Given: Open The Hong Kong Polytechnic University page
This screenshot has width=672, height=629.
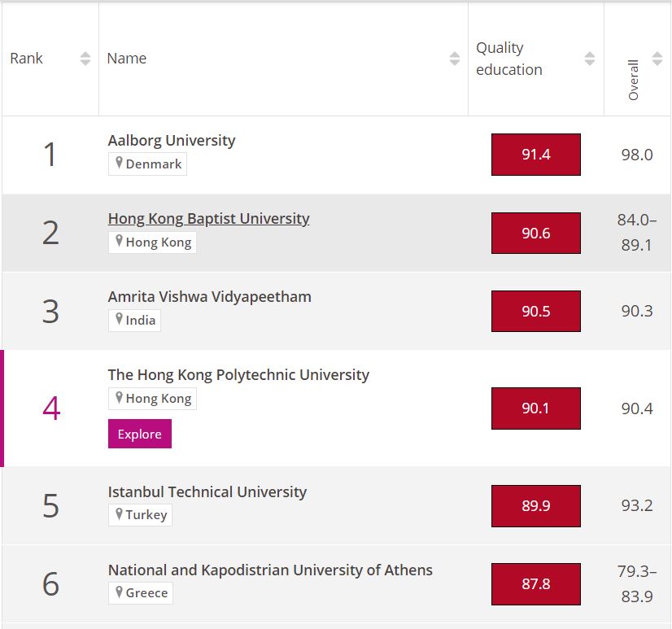Looking at the screenshot, I should point(238,374).
